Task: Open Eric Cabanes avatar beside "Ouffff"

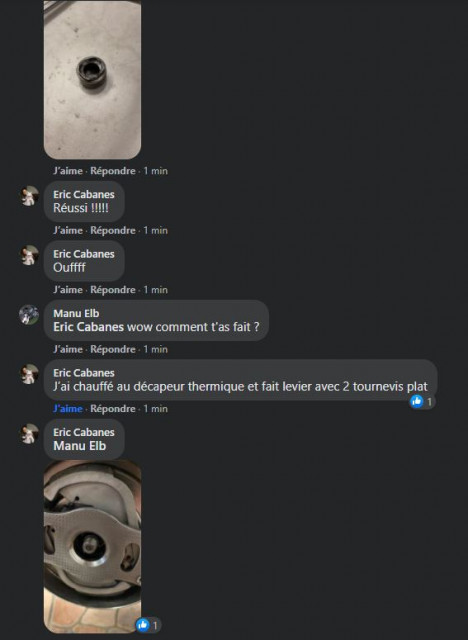Action: pyautogui.click(x=29, y=256)
